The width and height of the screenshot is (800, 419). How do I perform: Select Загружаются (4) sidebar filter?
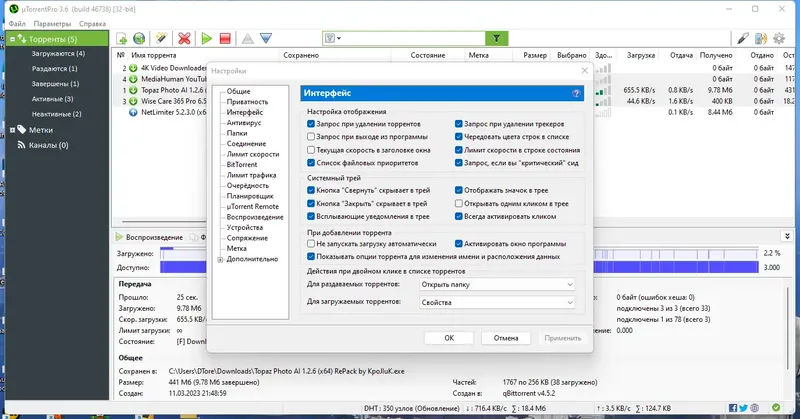[58, 53]
